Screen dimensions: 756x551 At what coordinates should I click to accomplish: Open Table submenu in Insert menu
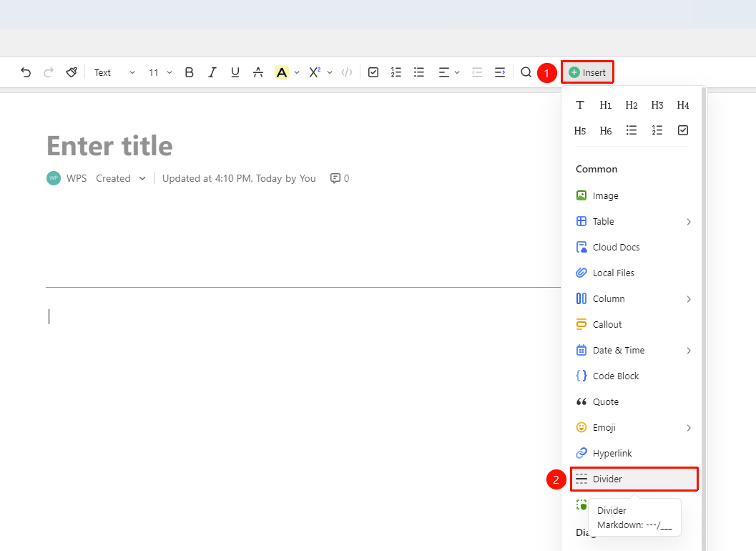pyautogui.click(x=634, y=221)
